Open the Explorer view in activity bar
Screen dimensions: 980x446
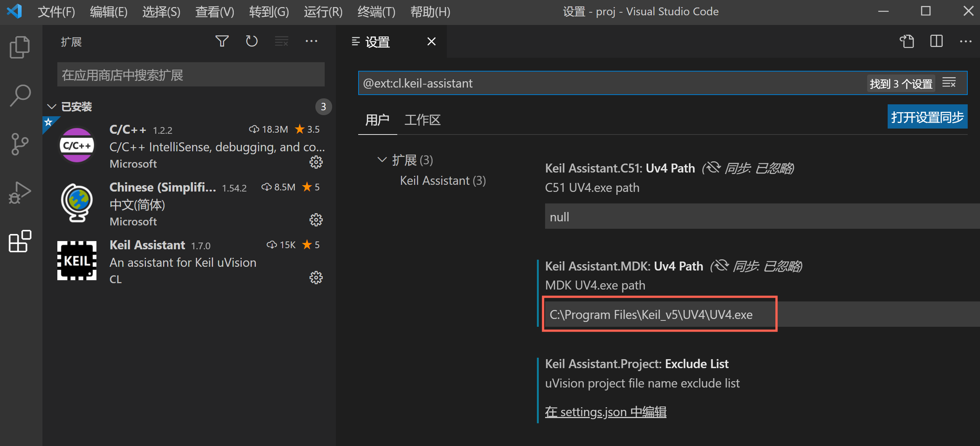[x=19, y=47]
